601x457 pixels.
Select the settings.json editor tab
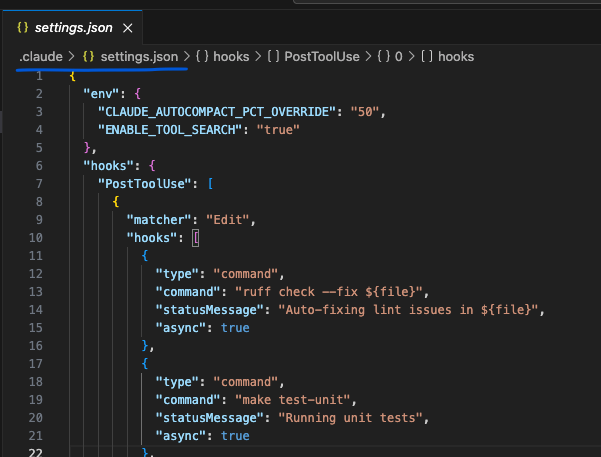[x=73, y=28]
